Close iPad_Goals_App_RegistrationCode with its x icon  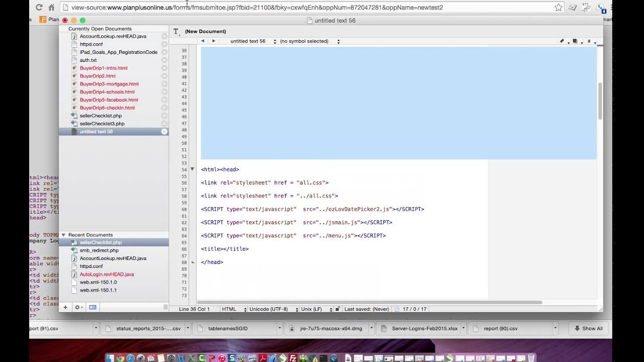(x=164, y=52)
